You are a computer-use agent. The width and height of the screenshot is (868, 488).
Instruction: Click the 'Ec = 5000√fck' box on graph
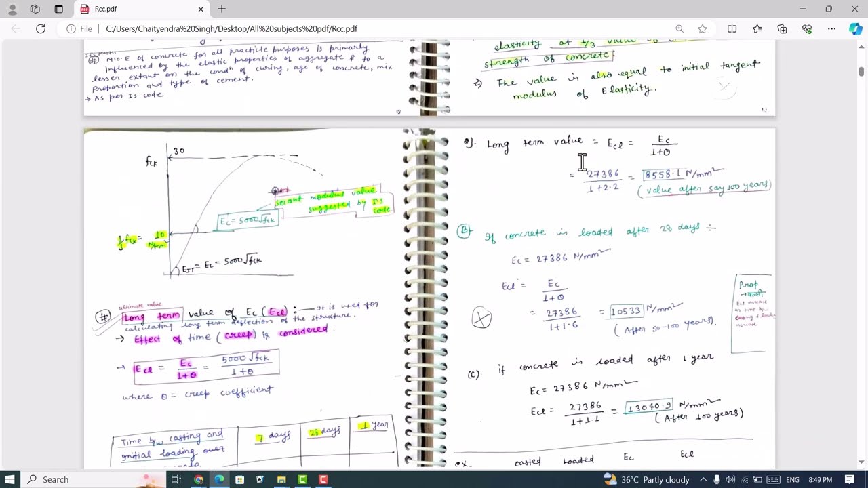tap(248, 221)
